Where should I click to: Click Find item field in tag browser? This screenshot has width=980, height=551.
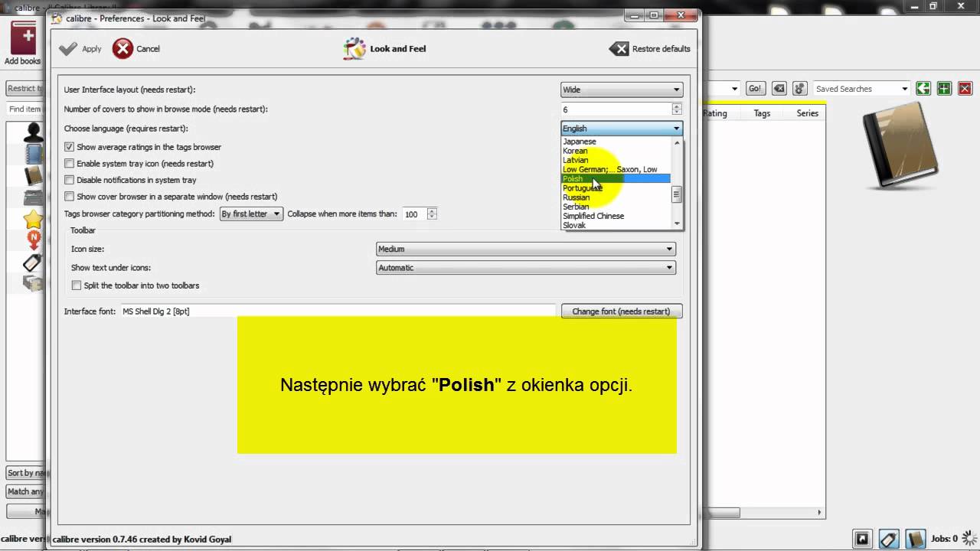tap(25, 109)
